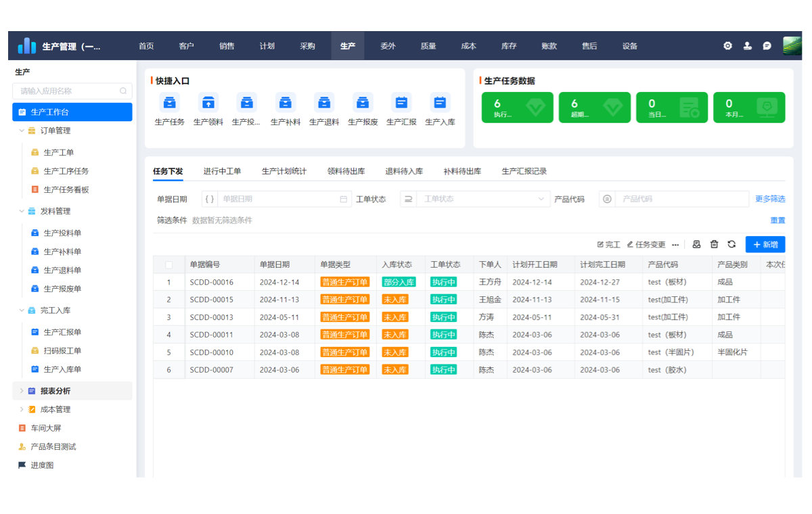Check the checkbox on row SCDD-00007
Image resolution: width=812 pixels, height=514 pixels.
pyautogui.click(x=171, y=369)
